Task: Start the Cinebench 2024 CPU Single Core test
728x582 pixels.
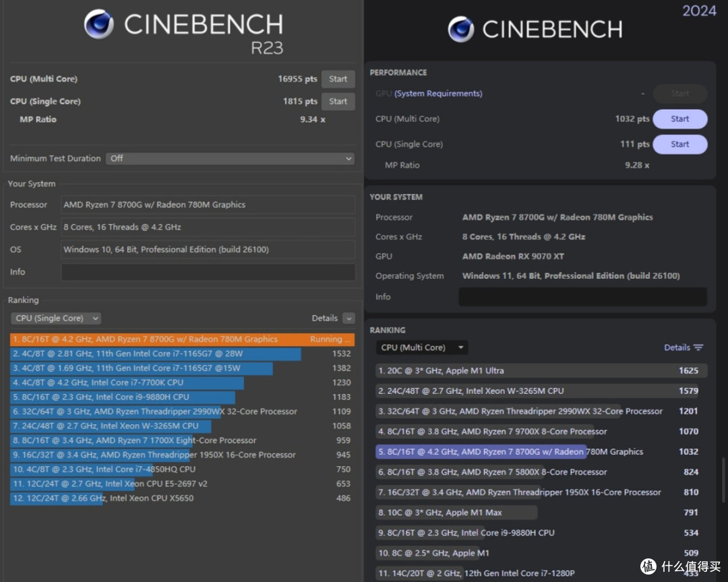Action: pyautogui.click(x=679, y=144)
